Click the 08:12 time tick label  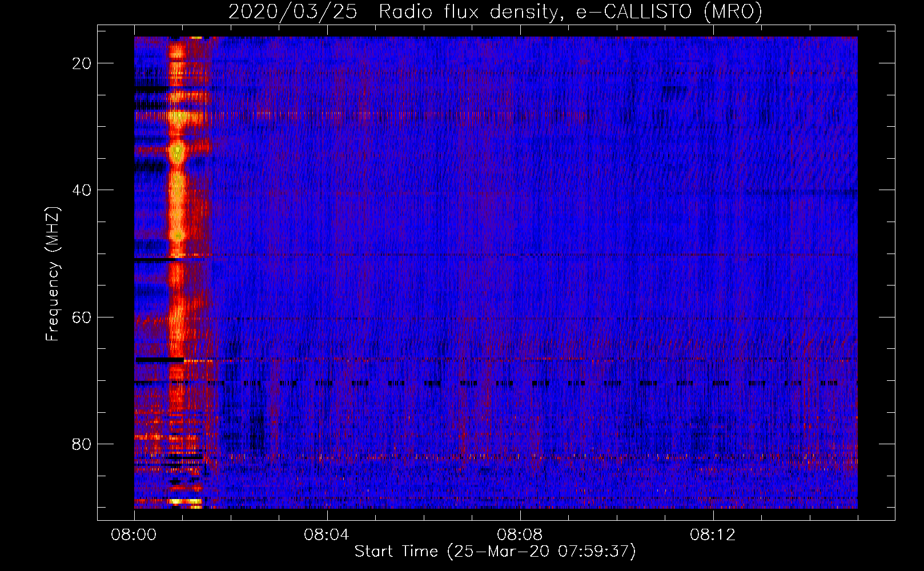(x=713, y=535)
